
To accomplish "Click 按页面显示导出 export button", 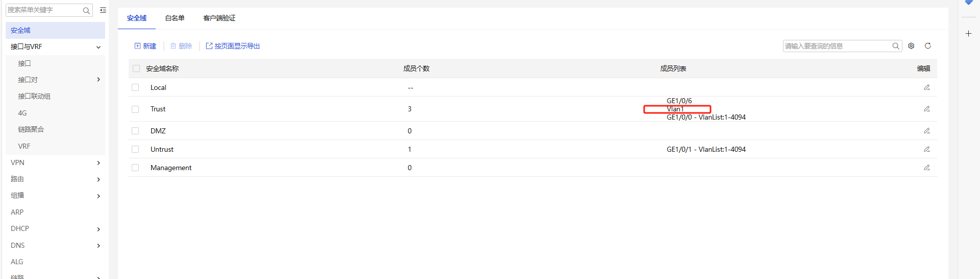I will pyautogui.click(x=233, y=46).
